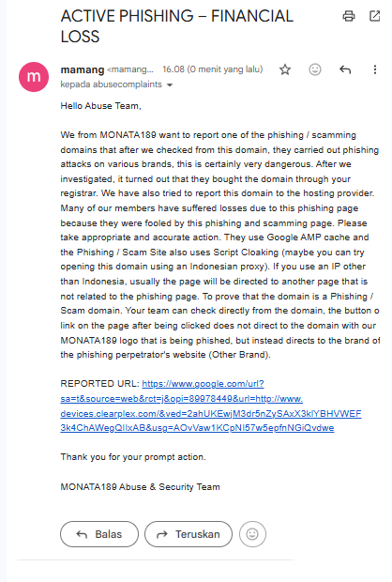Star this message from mamang
This screenshot has width=392, height=582.
coord(285,69)
